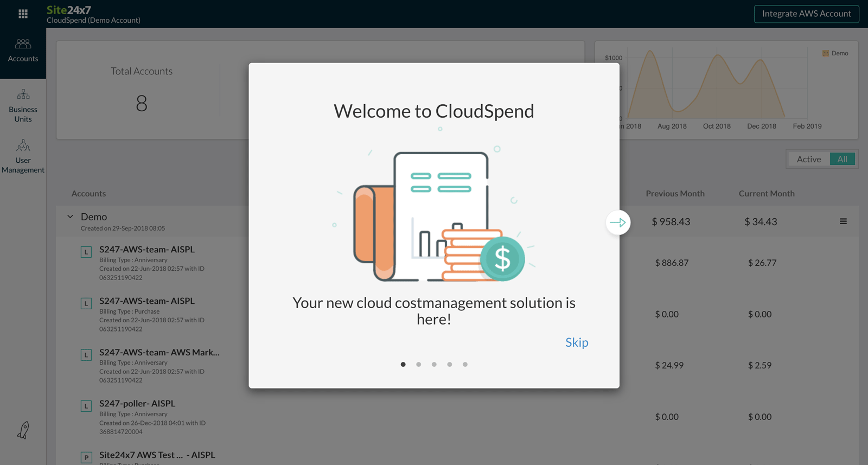Open S247-poller- AISPL account
This screenshot has height=465, width=868.
[x=137, y=404]
